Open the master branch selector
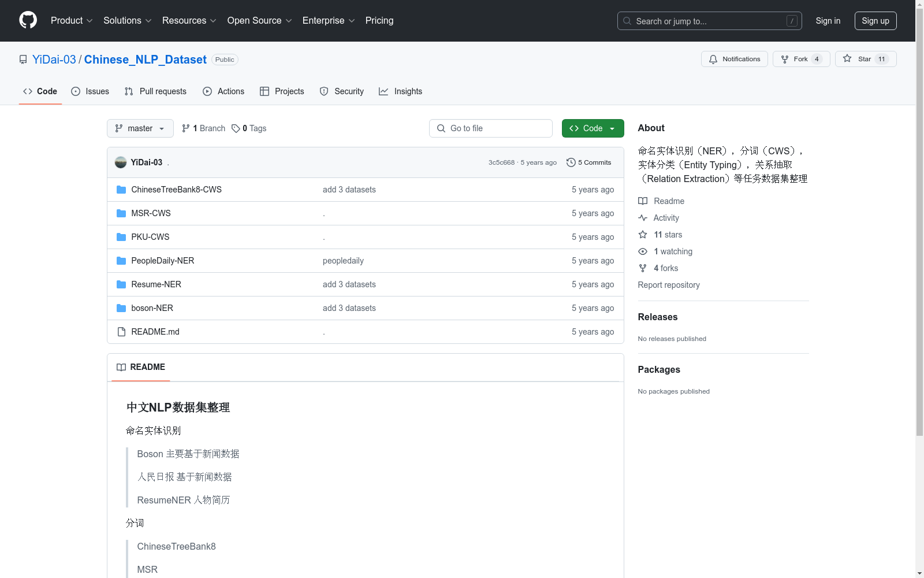The height and width of the screenshot is (578, 924). [140, 128]
